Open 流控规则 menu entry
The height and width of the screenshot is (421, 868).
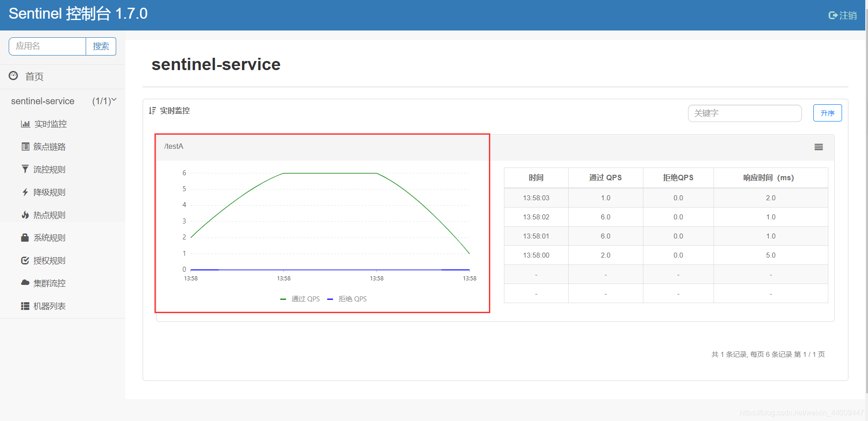49,169
